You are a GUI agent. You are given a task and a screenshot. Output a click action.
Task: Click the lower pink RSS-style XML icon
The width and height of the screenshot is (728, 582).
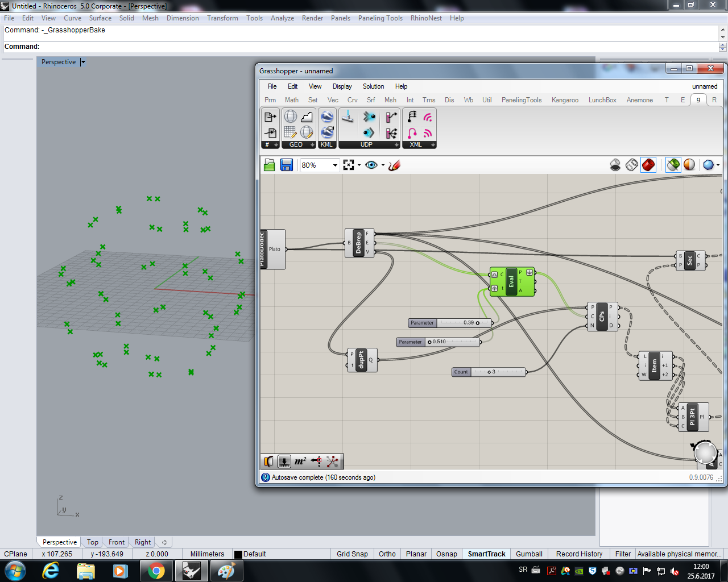(x=428, y=132)
